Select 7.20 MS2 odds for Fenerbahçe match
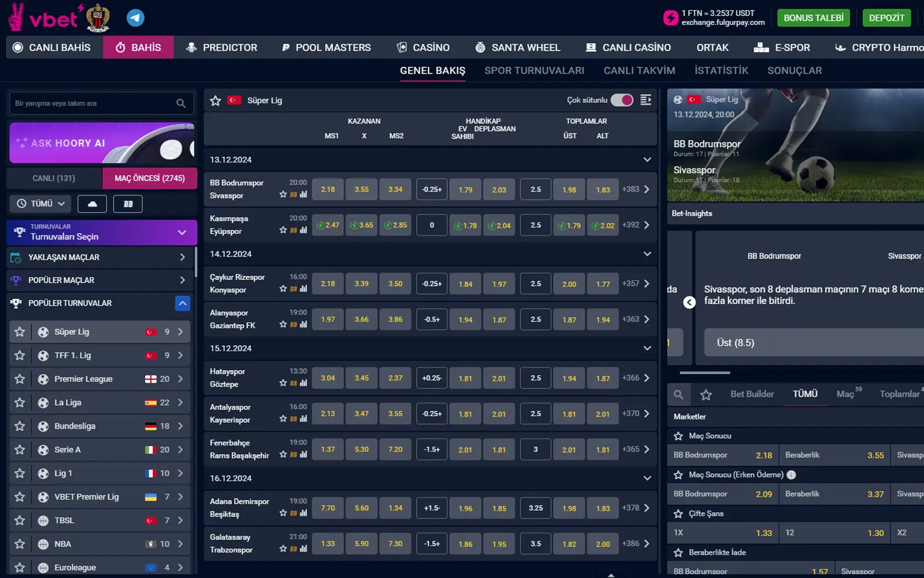 (x=395, y=449)
